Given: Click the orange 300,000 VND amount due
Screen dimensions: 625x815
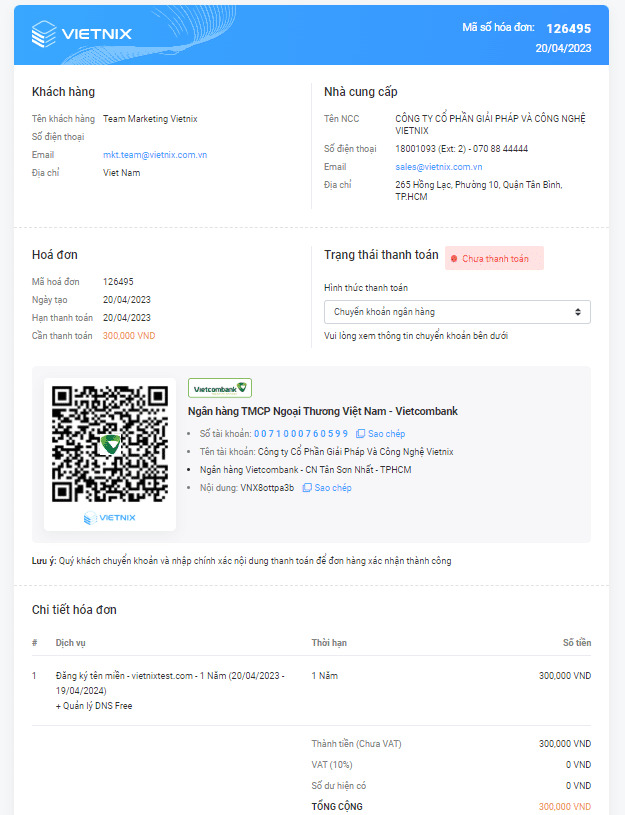Looking at the screenshot, I should (129, 336).
